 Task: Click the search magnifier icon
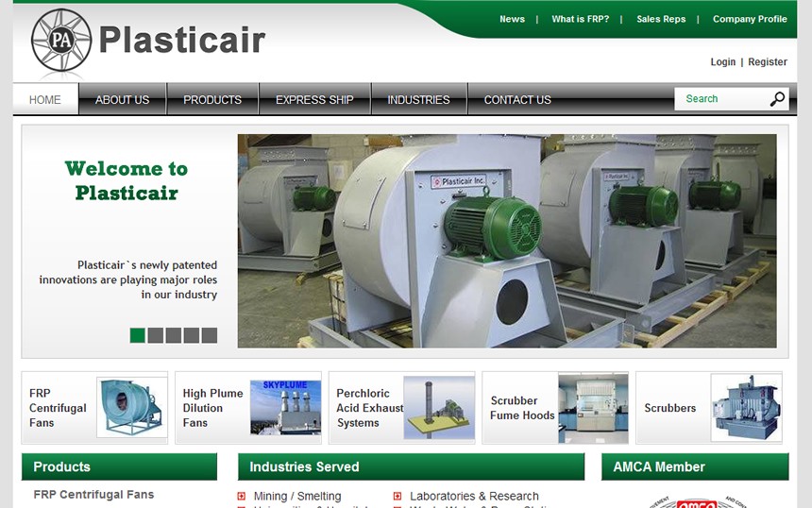[x=777, y=99]
